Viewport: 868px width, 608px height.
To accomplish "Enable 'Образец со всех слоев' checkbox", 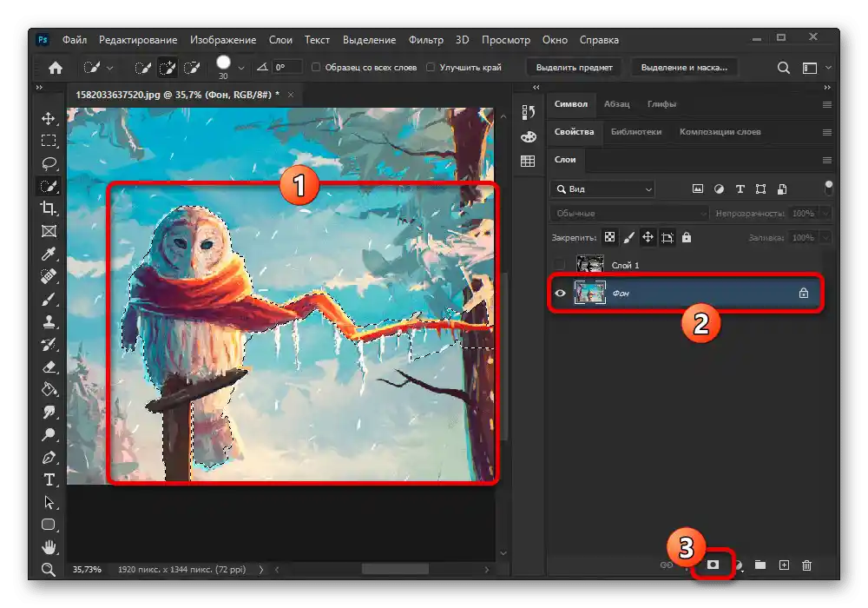I will pos(316,67).
